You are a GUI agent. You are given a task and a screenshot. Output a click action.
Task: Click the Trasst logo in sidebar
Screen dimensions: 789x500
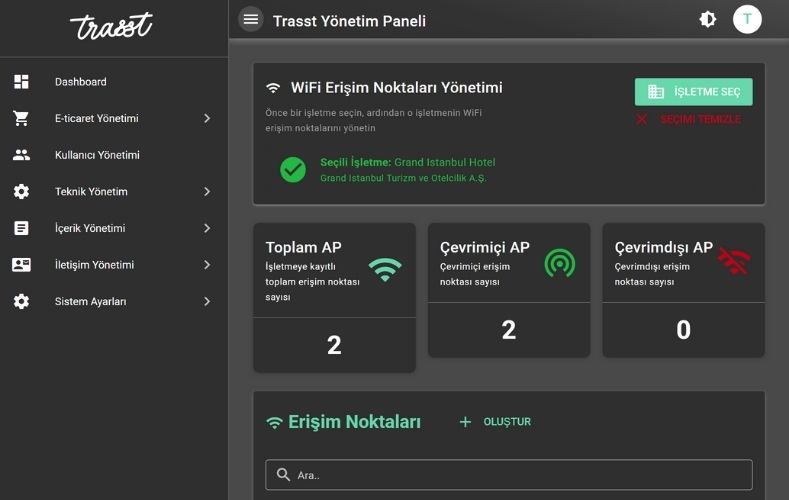[111, 26]
